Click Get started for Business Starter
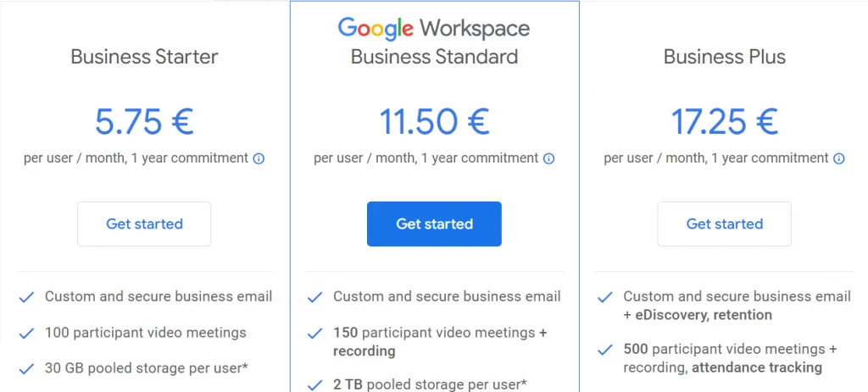This screenshot has width=868, height=392. tap(144, 224)
